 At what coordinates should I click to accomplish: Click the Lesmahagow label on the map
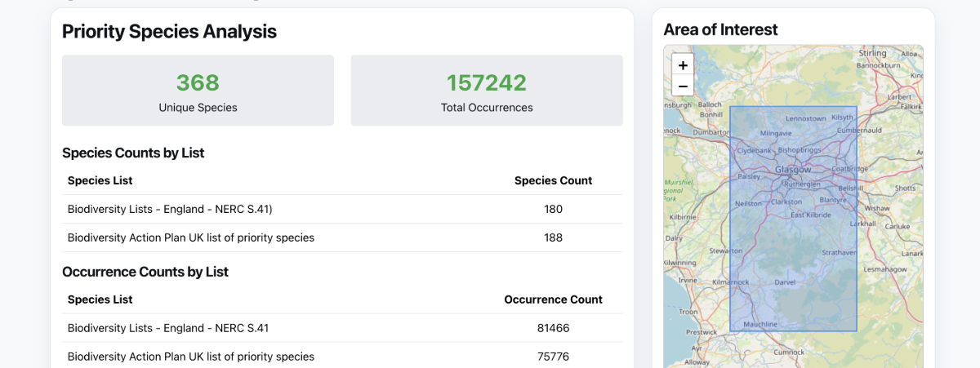click(x=885, y=268)
